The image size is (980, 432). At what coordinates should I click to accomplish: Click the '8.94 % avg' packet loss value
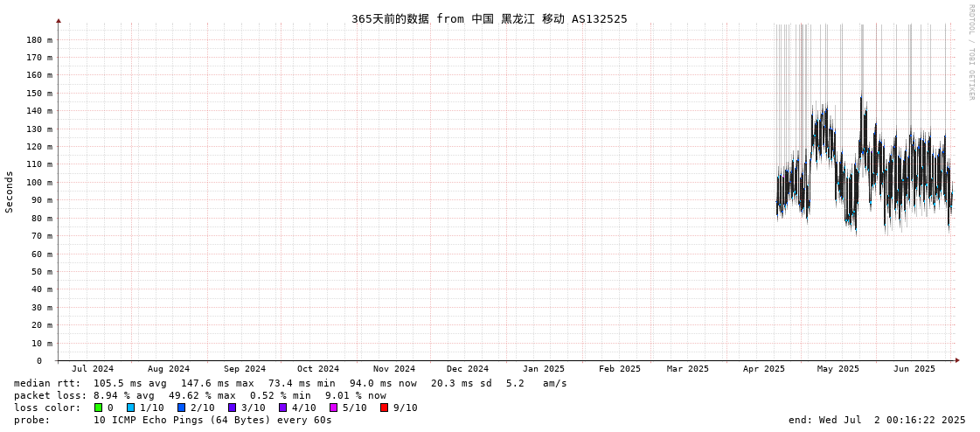click(x=124, y=395)
